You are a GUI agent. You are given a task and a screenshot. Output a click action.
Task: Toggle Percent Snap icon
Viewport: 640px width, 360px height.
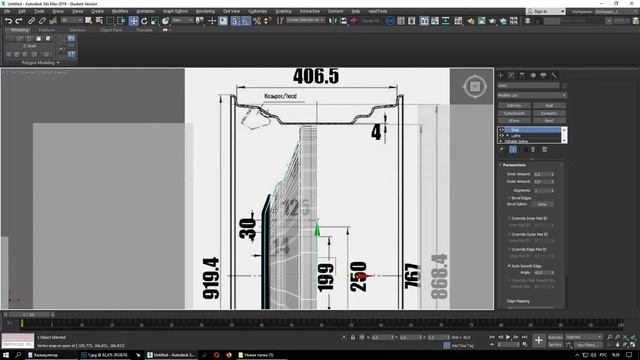[x=257, y=20]
